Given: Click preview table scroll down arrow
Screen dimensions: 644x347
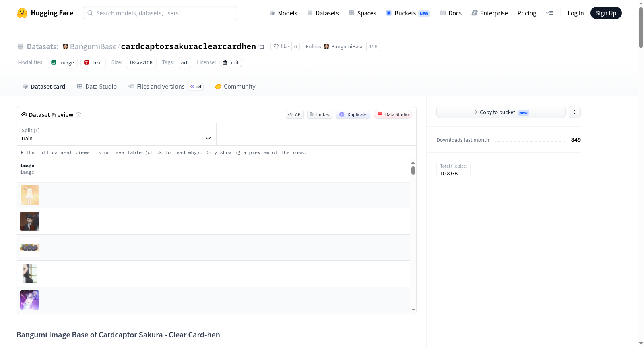Looking at the screenshot, I should click(x=413, y=310).
